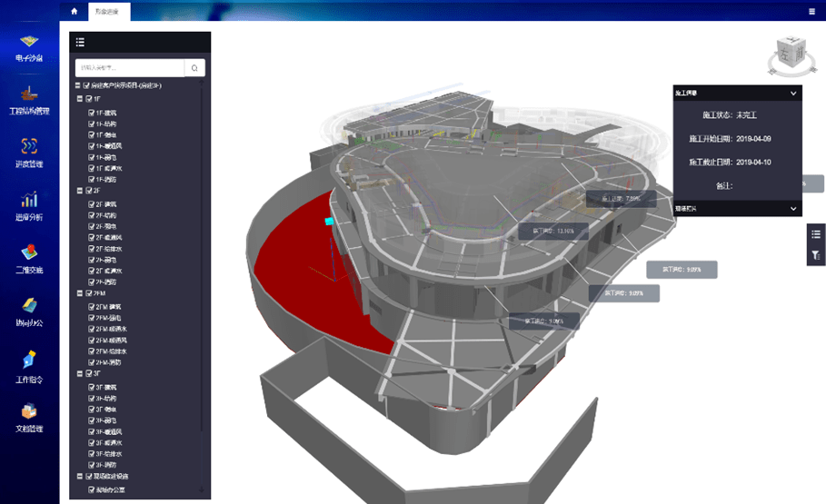The width and height of the screenshot is (826, 504).
Task: Open the 进度管理 sidebar icon
Action: tap(30, 152)
